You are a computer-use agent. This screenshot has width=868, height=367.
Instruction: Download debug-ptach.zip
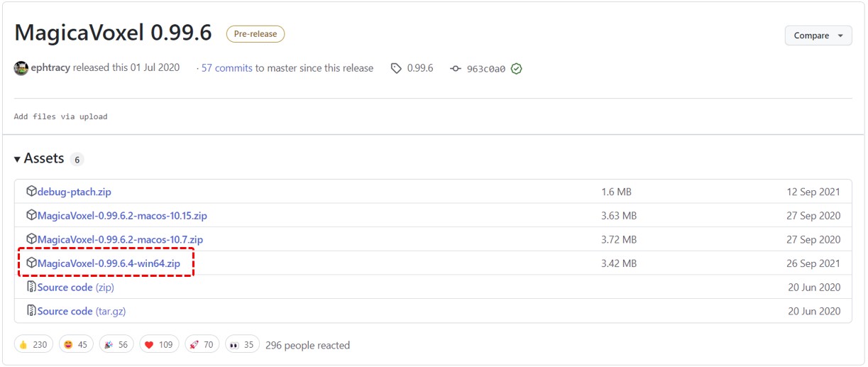[x=75, y=192]
